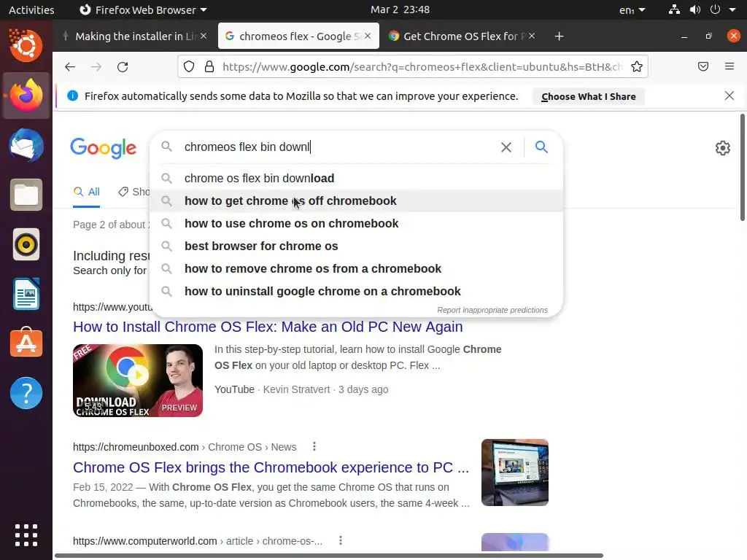Click the chromeunboxed laptop thumbnail
Viewport: 747px width, 560px height.
coord(514,472)
